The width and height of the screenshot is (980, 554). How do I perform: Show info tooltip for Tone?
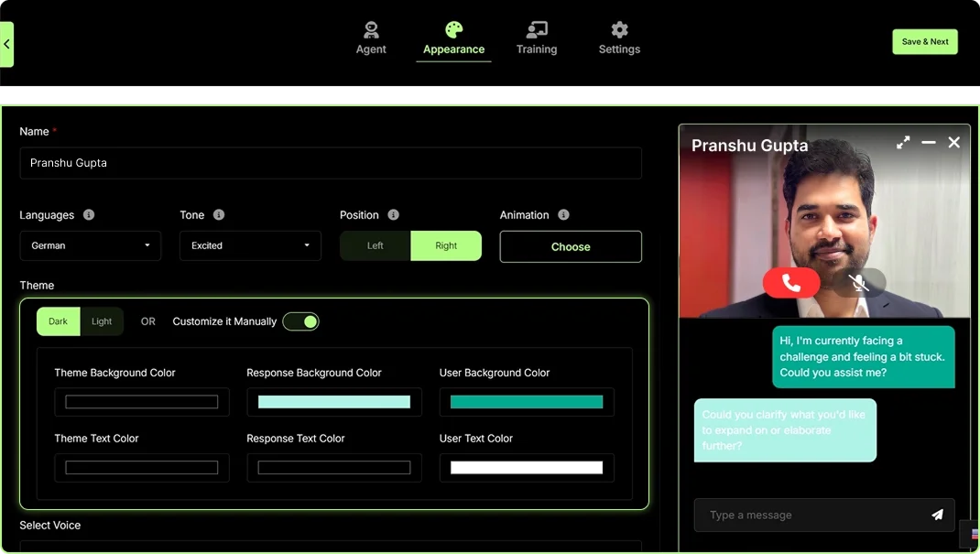pos(219,215)
